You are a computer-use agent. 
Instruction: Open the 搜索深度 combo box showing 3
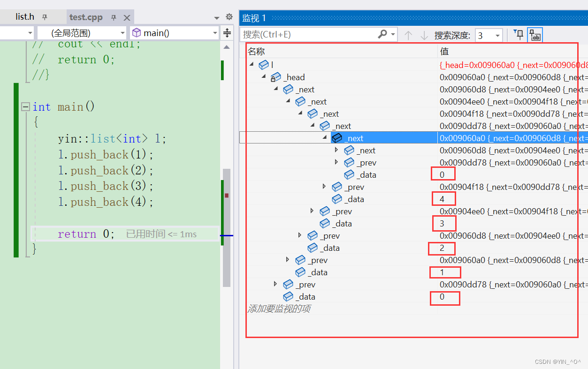coord(489,35)
